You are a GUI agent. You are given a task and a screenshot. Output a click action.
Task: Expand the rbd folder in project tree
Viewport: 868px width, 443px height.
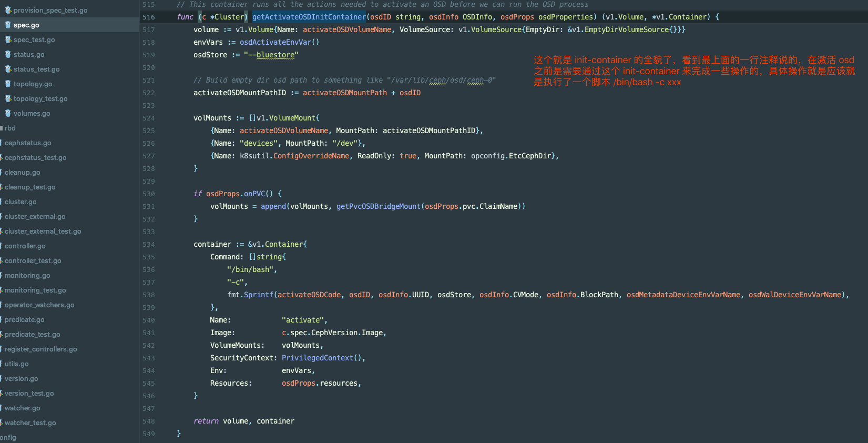(9, 128)
